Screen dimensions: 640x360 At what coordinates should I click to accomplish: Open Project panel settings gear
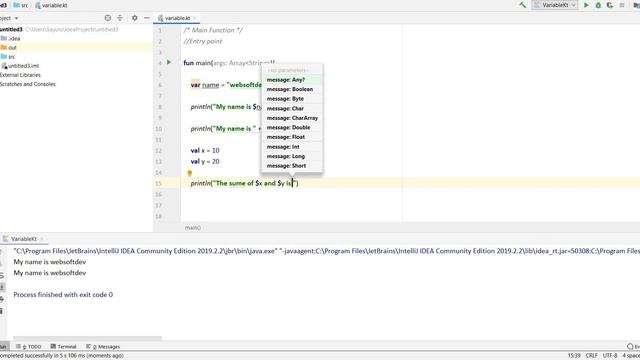click(135, 18)
